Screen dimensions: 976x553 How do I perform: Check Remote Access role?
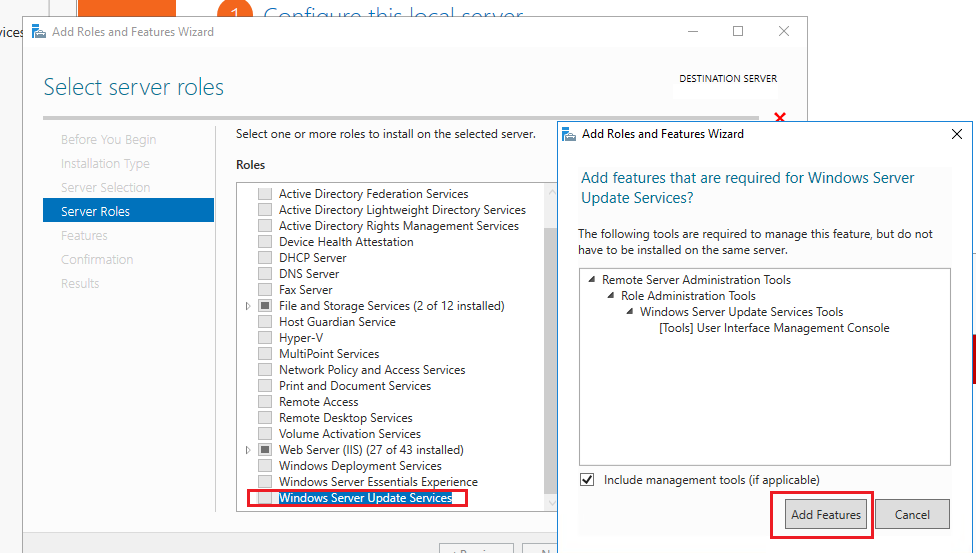[x=265, y=402]
